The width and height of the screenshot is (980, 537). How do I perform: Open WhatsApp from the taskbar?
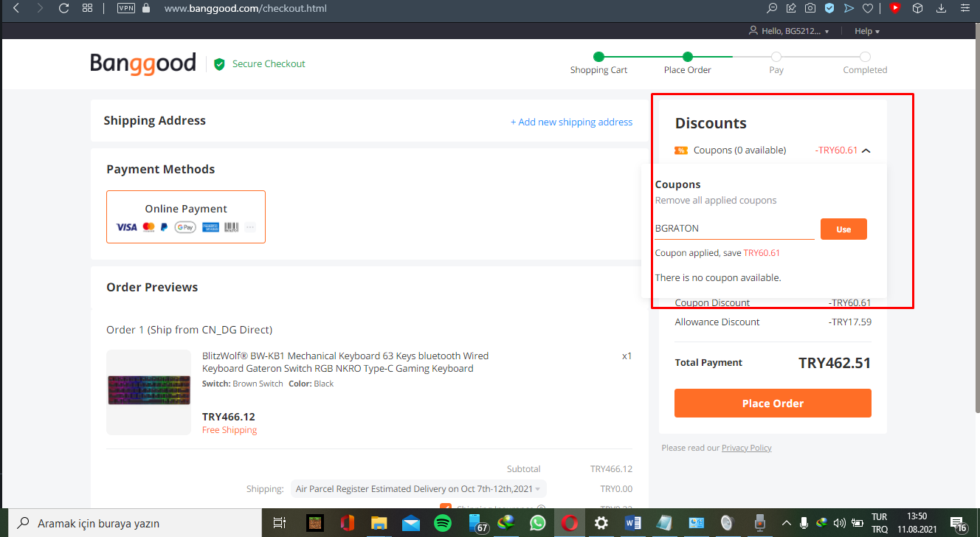(538, 523)
